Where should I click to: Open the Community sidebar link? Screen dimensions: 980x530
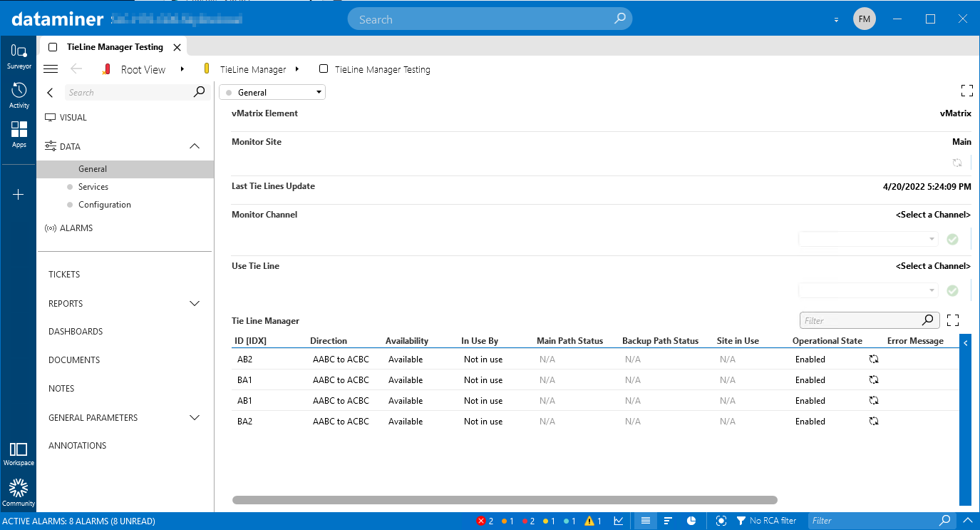(19, 493)
